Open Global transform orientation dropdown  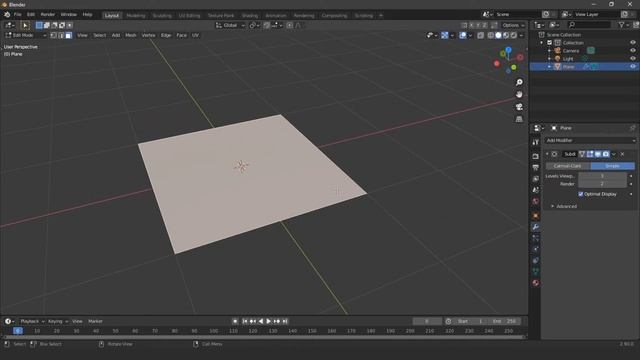point(230,25)
